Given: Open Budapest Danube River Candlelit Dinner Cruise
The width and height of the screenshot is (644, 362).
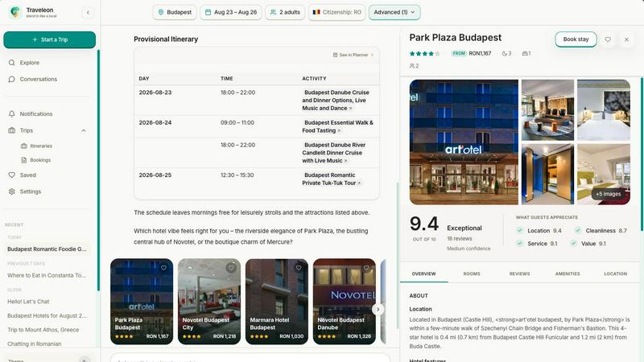Looking at the screenshot, I should tap(333, 153).
